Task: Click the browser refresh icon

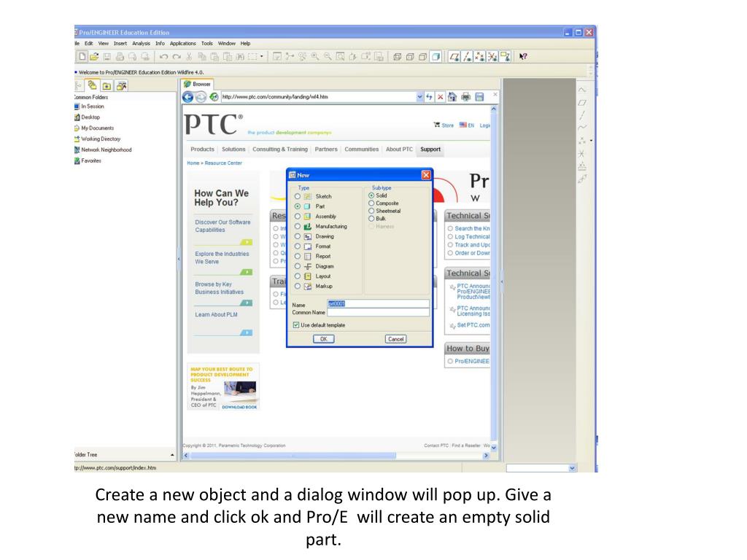Action: coord(214,97)
